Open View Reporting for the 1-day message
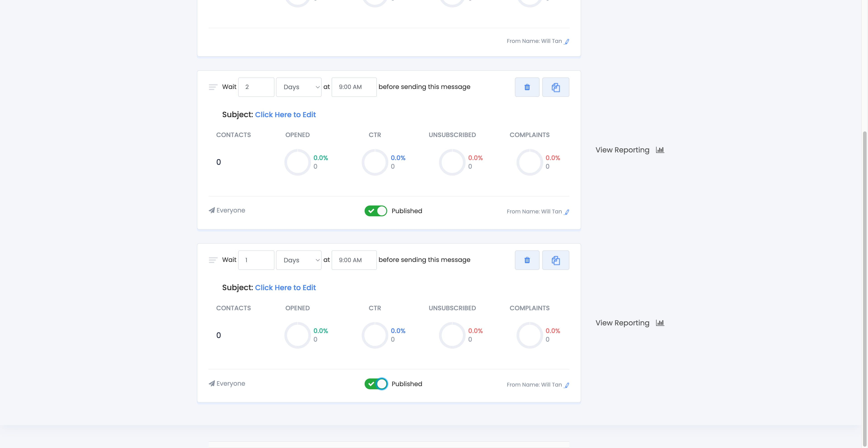 tap(629, 323)
